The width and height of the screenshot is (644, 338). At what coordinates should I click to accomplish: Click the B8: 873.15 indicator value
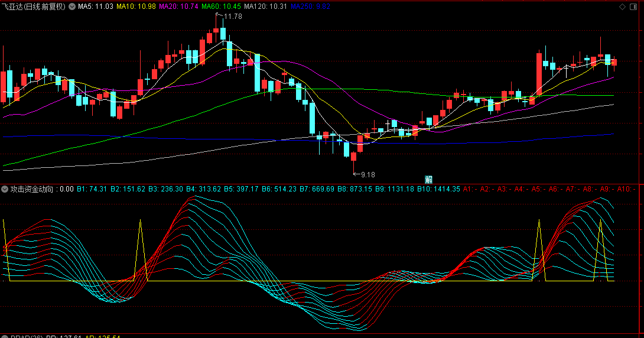[x=354, y=189]
